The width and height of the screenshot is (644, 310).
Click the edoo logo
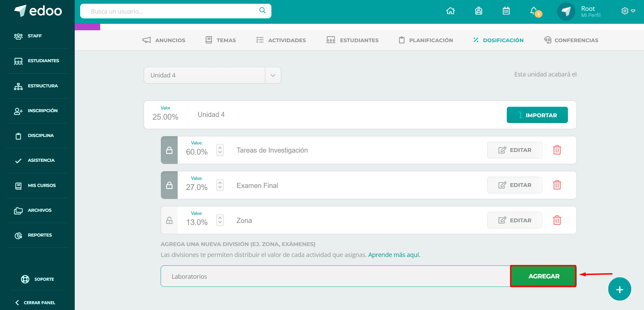tap(38, 11)
